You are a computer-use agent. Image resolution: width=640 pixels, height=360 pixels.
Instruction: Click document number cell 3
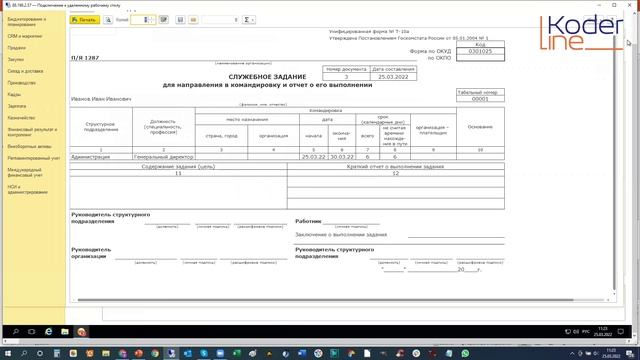(x=346, y=77)
